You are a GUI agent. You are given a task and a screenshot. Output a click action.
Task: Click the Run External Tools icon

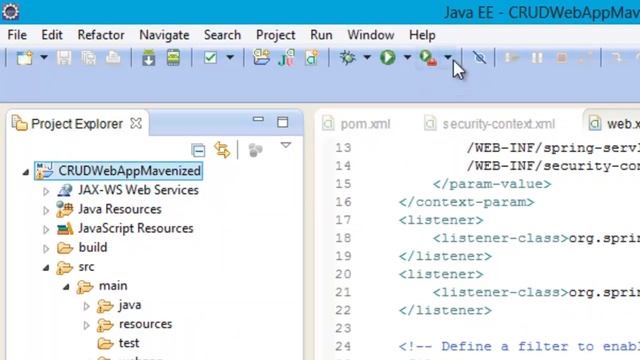click(x=429, y=58)
